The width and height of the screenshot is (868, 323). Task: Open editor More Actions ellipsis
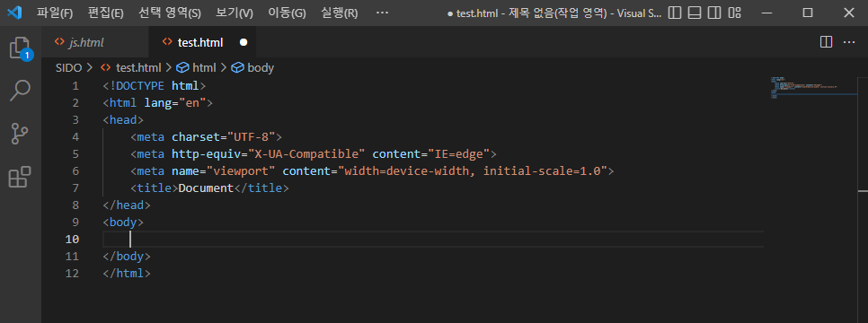(x=849, y=42)
